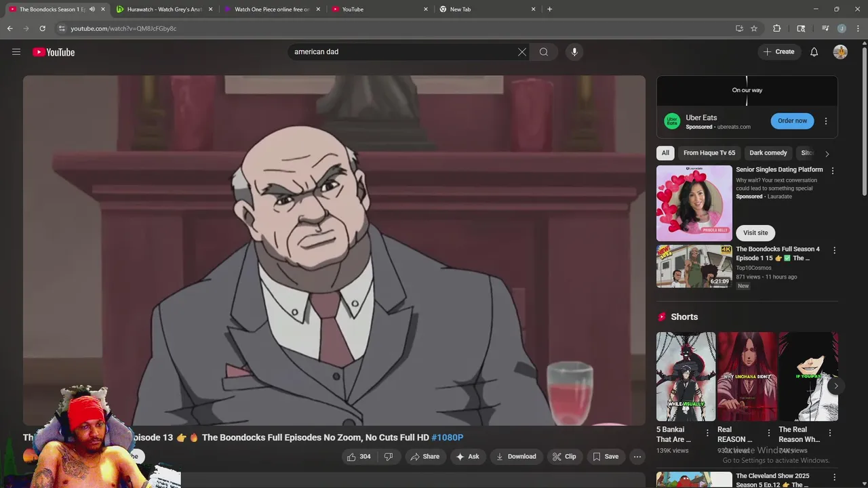This screenshot has width=868, height=488.
Task: Switch to the New Tab tab
Action: (x=488, y=9)
